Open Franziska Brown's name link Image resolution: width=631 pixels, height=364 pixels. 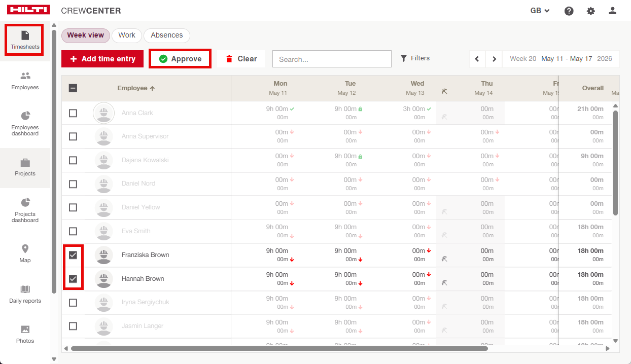(146, 255)
